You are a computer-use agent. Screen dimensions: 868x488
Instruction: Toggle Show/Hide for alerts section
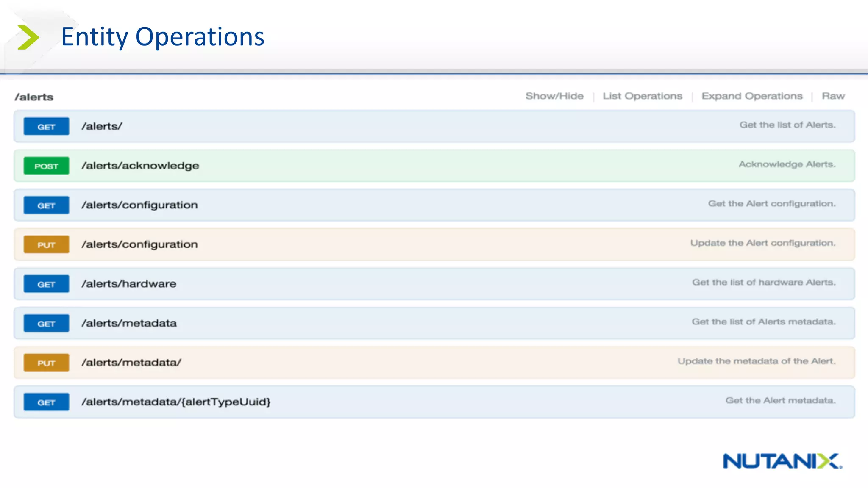pyautogui.click(x=554, y=96)
